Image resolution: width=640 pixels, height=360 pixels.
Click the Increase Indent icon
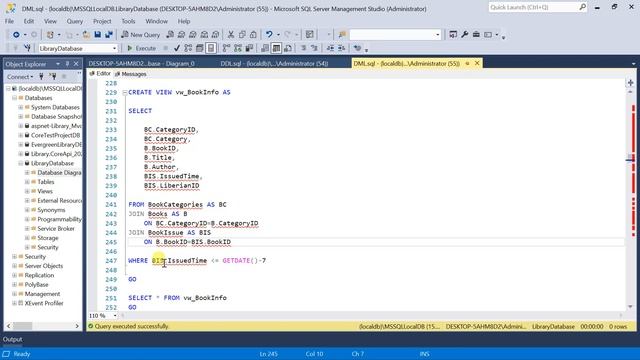pyautogui.click(x=342, y=48)
